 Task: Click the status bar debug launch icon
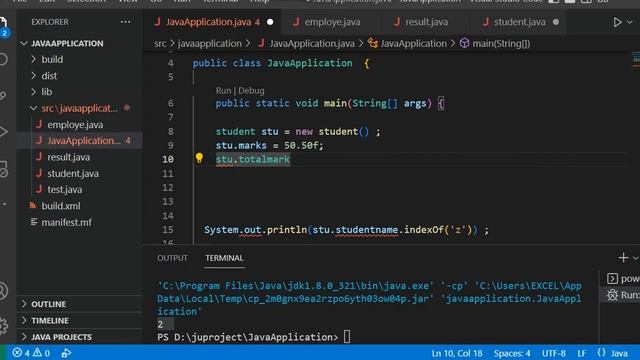point(66,353)
